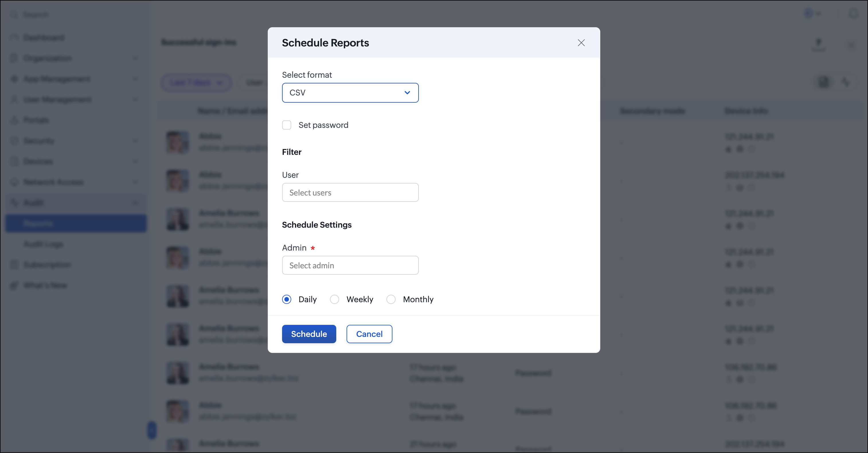The width and height of the screenshot is (868, 453).
Task: Expand the User Management chevron
Action: (136, 99)
